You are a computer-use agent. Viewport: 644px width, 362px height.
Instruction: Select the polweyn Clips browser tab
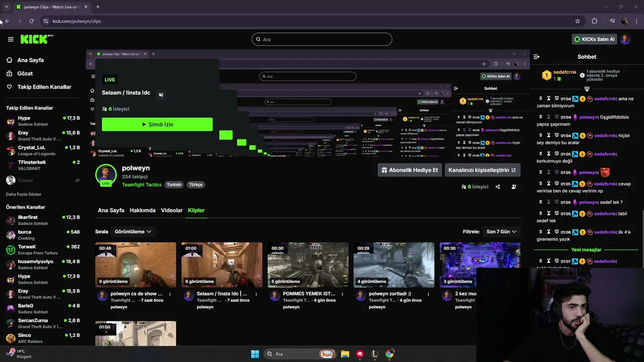[51, 7]
